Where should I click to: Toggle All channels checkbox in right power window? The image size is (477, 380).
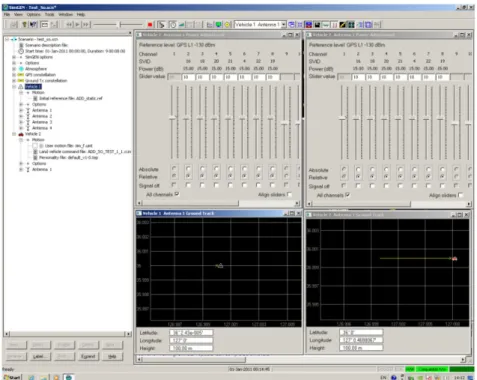[348, 195]
